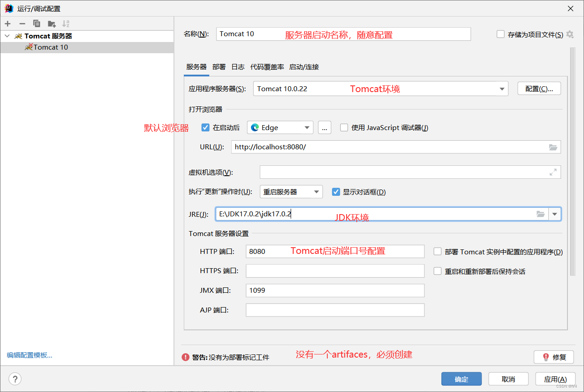Viewport: 584px width, 392px height.
Task: Click the 应用(A) button
Action: point(555,379)
